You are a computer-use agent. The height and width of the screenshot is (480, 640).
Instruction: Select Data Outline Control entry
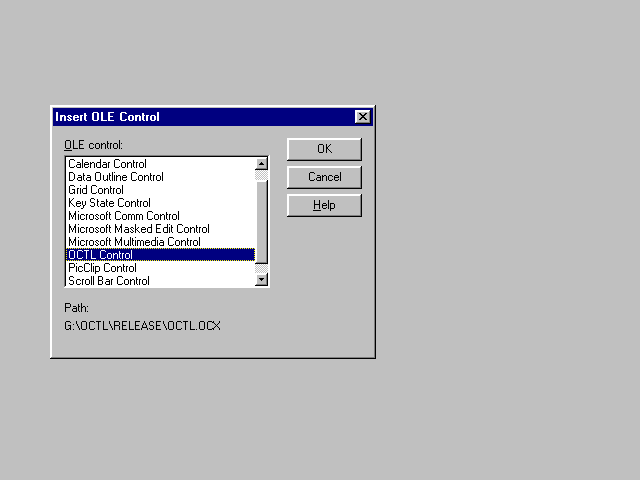pyautogui.click(x=115, y=177)
